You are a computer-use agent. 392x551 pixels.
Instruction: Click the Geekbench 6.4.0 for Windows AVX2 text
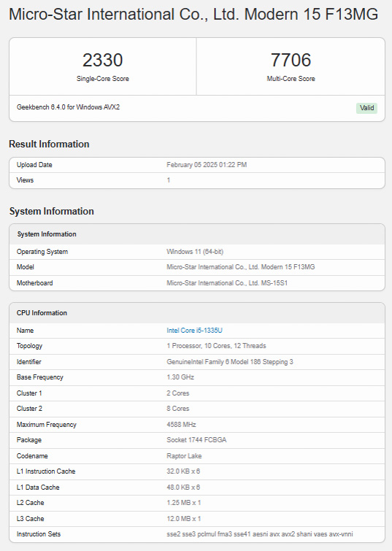click(x=68, y=107)
